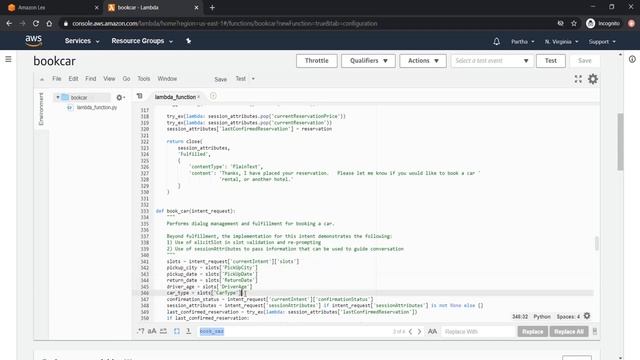This screenshot has height=360, width=640.
Task: Collapse the editor menu bar arrow
Action: (42, 79)
